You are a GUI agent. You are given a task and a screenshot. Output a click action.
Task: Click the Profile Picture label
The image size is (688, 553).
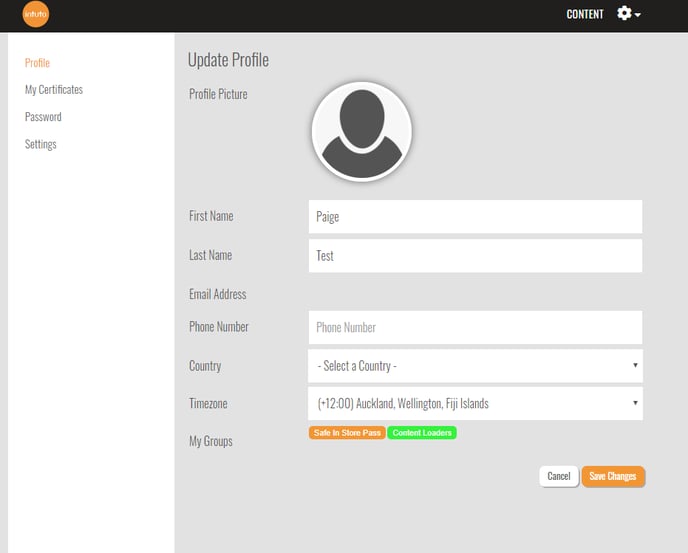[218, 94]
